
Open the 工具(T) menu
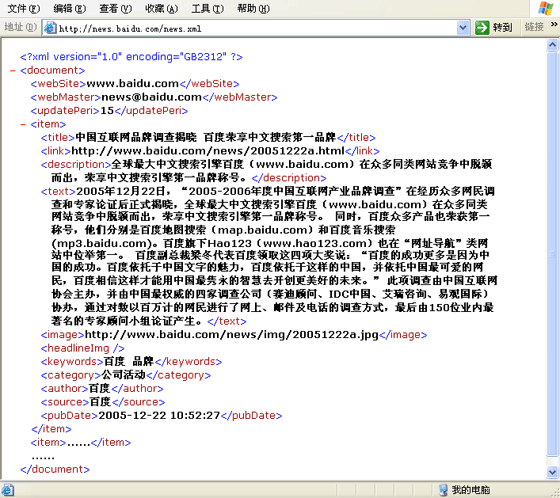click(208, 8)
